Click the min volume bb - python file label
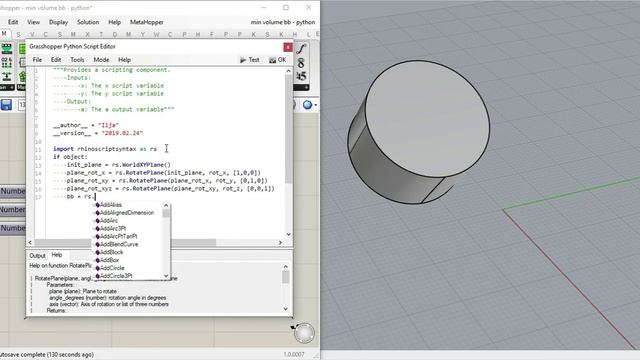This screenshot has height=360, width=640. pos(283,22)
